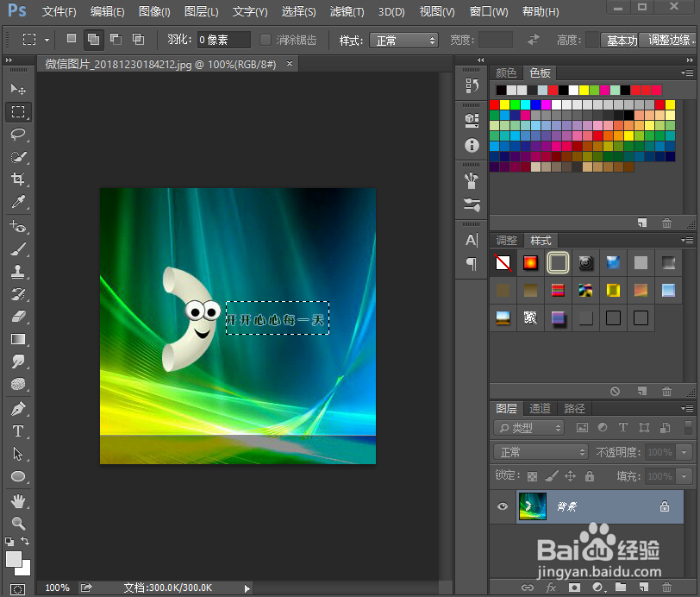Create a new layer button
700x597 pixels.
(x=643, y=588)
